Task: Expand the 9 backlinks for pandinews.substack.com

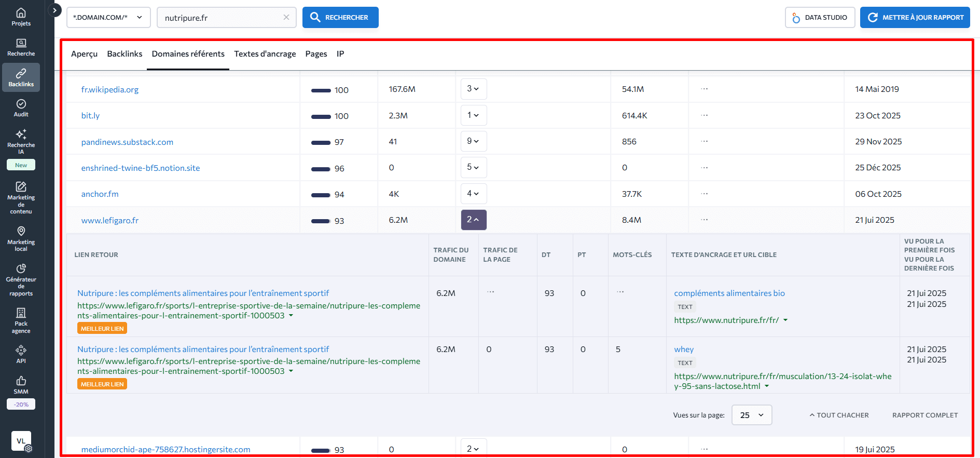Action: pyautogui.click(x=473, y=141)
